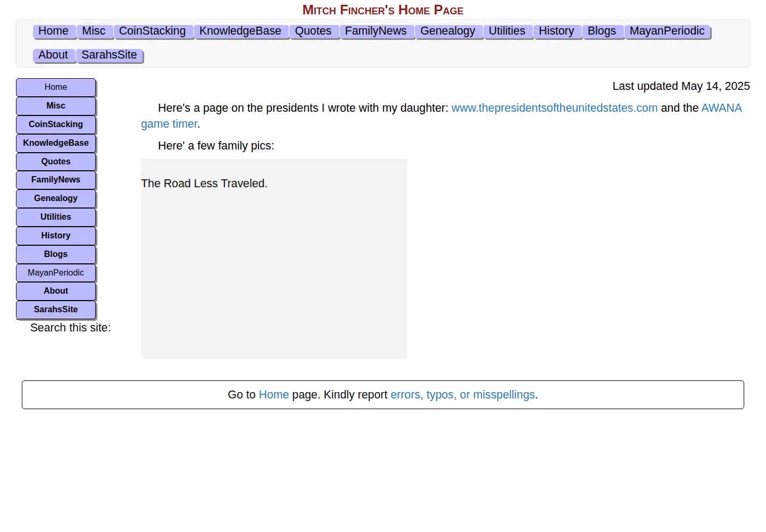
Task: Click the Last updated May 14, 2025 text
Action: (x=681, y=86)
